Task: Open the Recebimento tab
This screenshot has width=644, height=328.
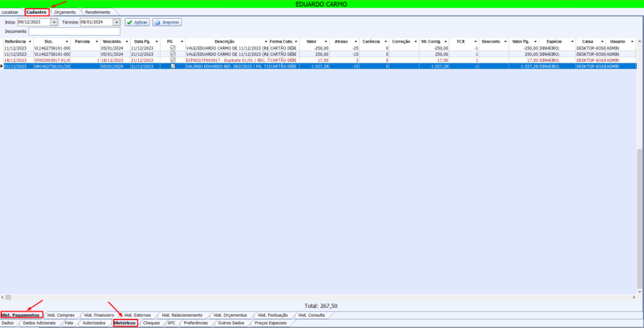Action: click(x=98, y=12)
